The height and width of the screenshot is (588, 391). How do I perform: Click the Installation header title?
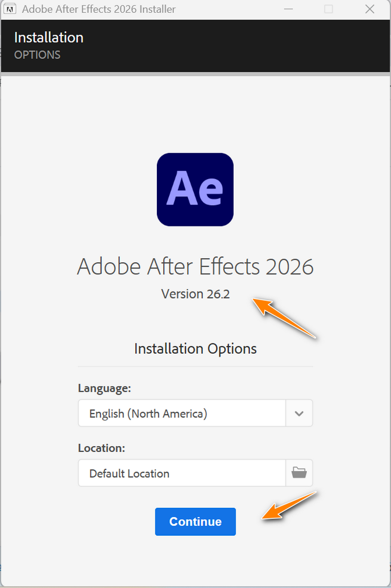49,38
